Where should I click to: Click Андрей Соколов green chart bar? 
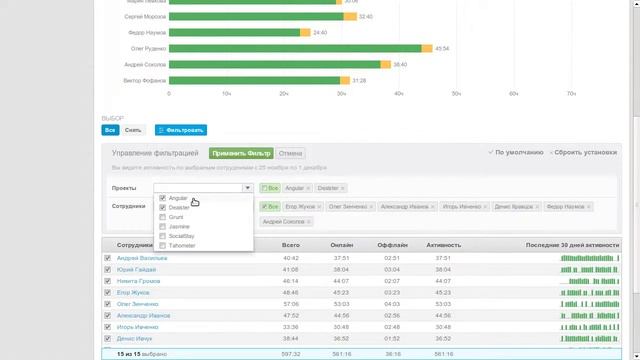click(275, 64)
